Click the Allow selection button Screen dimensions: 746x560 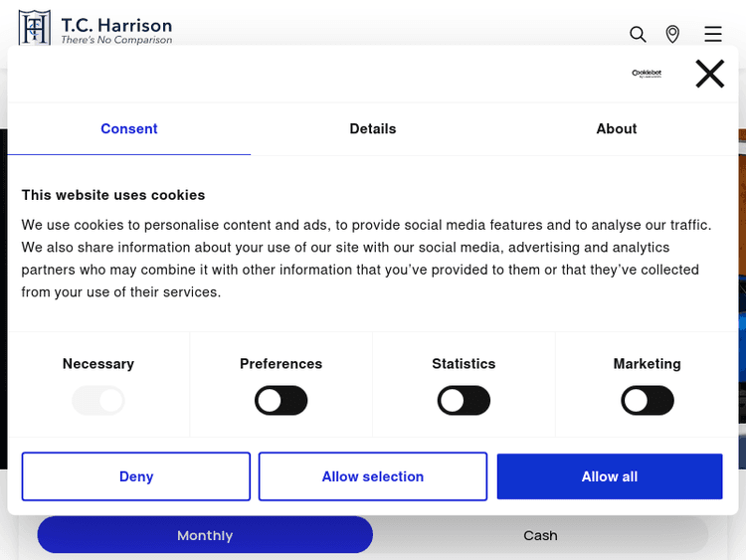[x=373, y=476]
